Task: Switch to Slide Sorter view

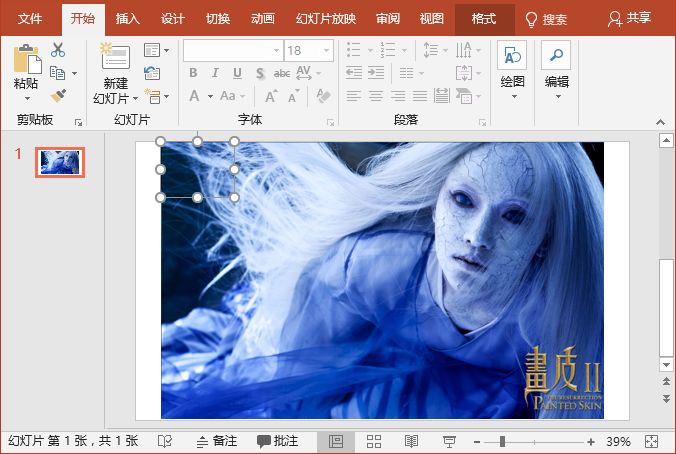Action: (373, 441)
